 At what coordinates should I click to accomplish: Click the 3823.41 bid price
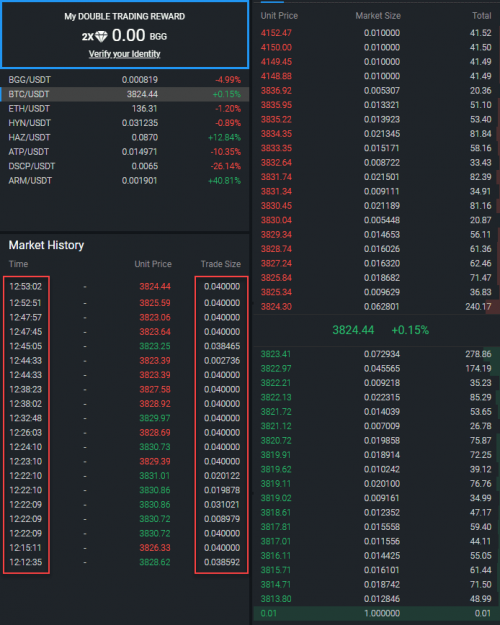[x=276, y=354]
